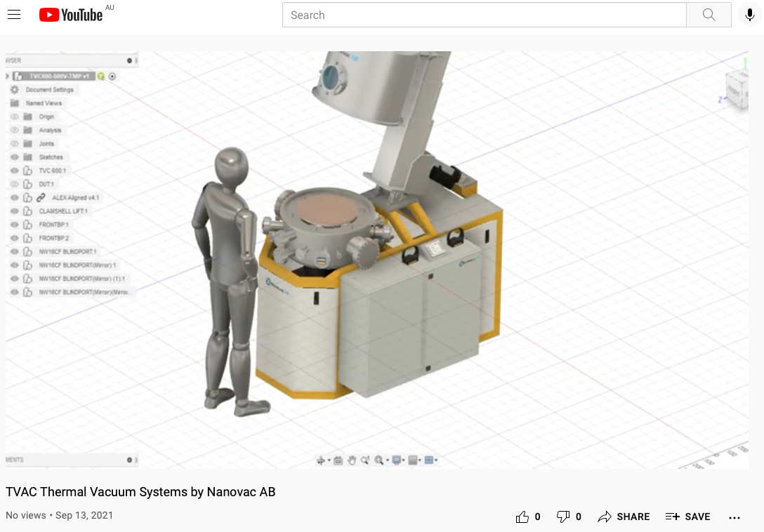Click the magnifier search button
This screenshot has width=764, height=532.
[709, 15]
